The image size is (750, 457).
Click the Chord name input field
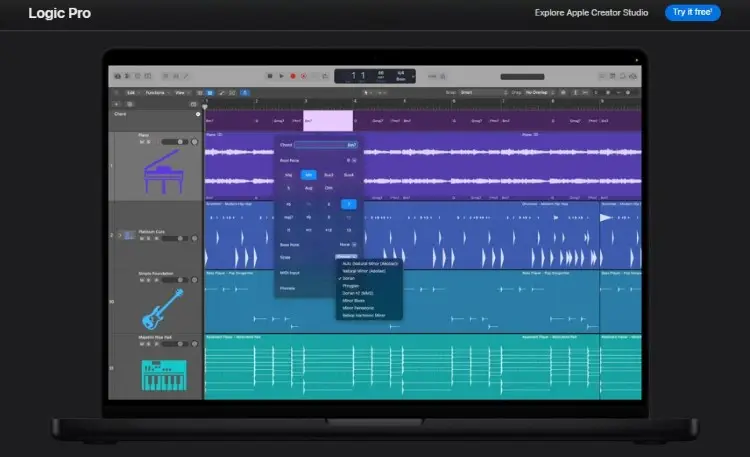click(326, 145)
